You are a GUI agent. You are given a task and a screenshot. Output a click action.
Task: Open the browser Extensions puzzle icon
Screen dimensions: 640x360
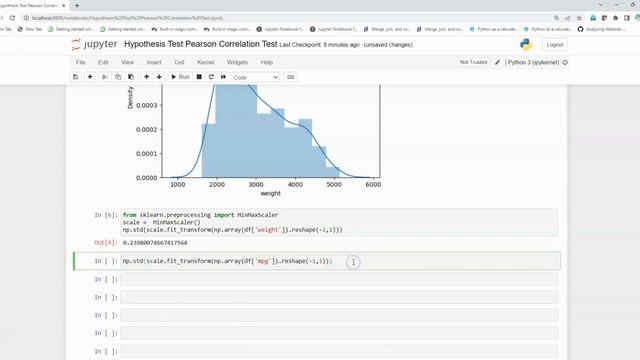click(x=616, y=18)
